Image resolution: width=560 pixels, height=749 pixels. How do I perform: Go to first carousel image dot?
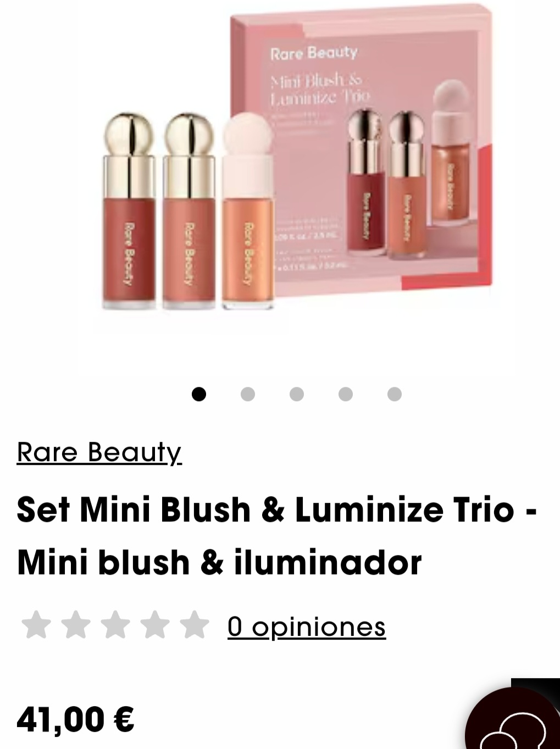click(x=199, y=394)
